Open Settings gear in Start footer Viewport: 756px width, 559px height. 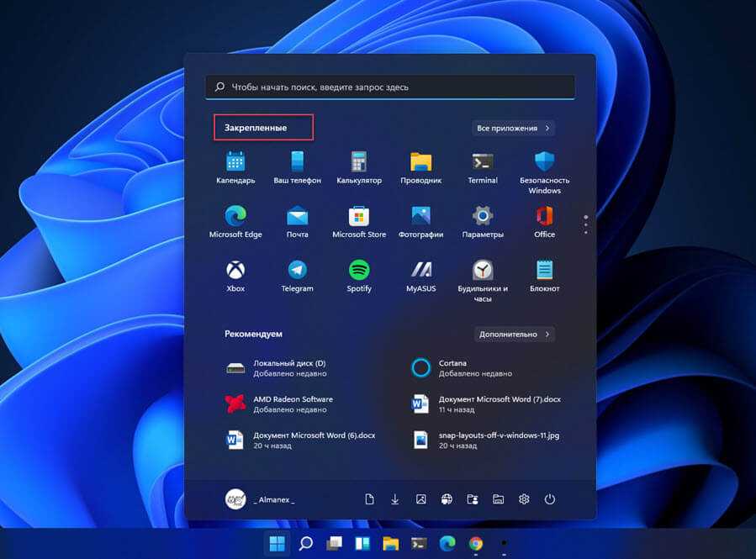click(524, 499)
